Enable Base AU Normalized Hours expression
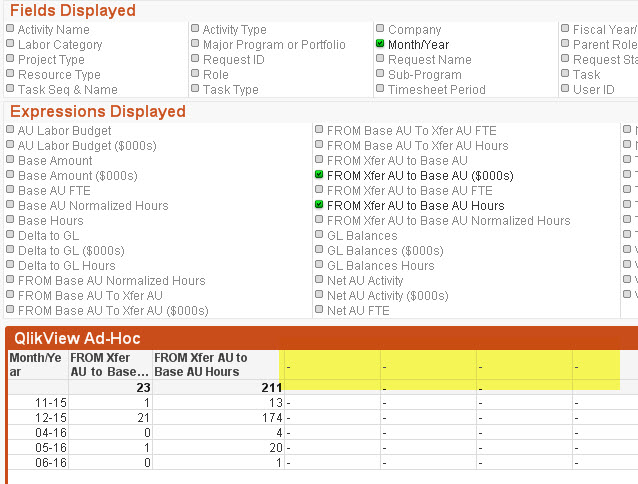This screenshot has height=484, width=638. click(10, 205)
